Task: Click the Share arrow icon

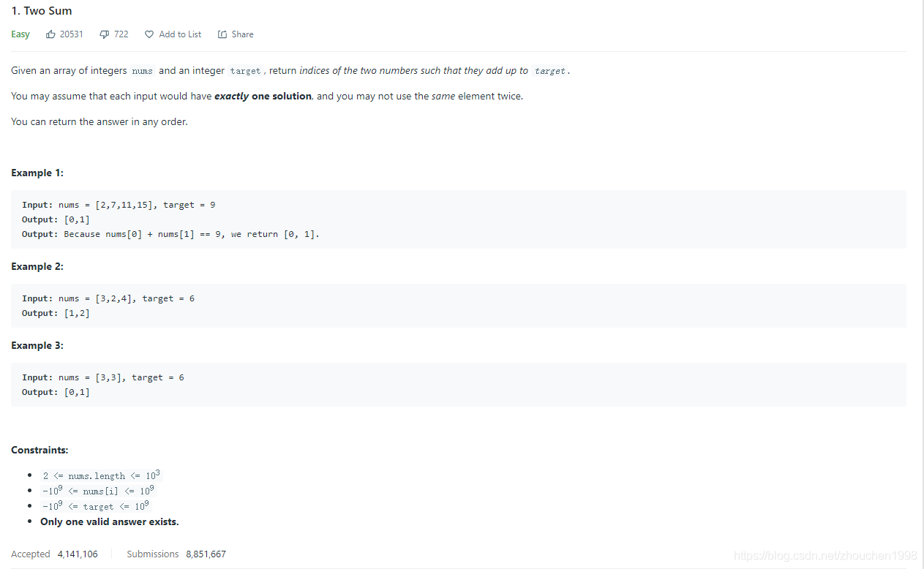Action: [x=222, y=34]
